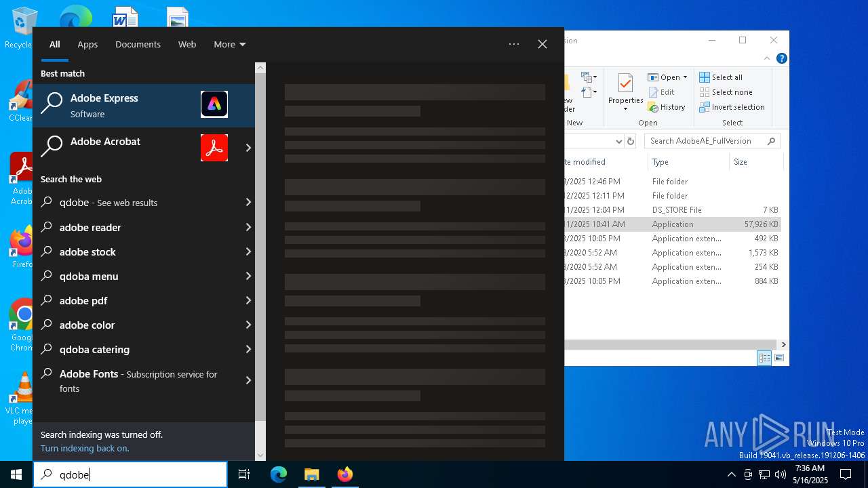Image resolution: width=868 pixels, height=488 pixels.
Task: Switch to the Apps search tab
Action: [87, 44]
